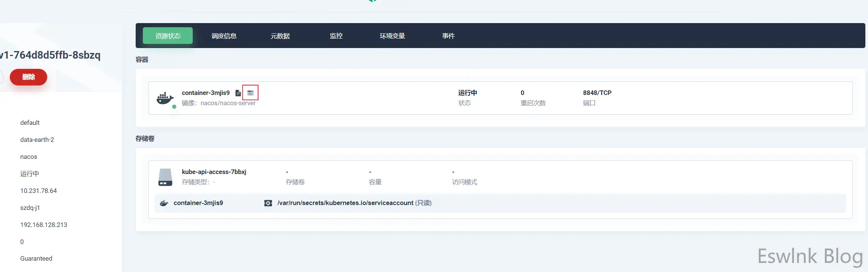Open the 调度信息 tab
The width and height of the screenshot is (868, 272).
coord(224,36)
